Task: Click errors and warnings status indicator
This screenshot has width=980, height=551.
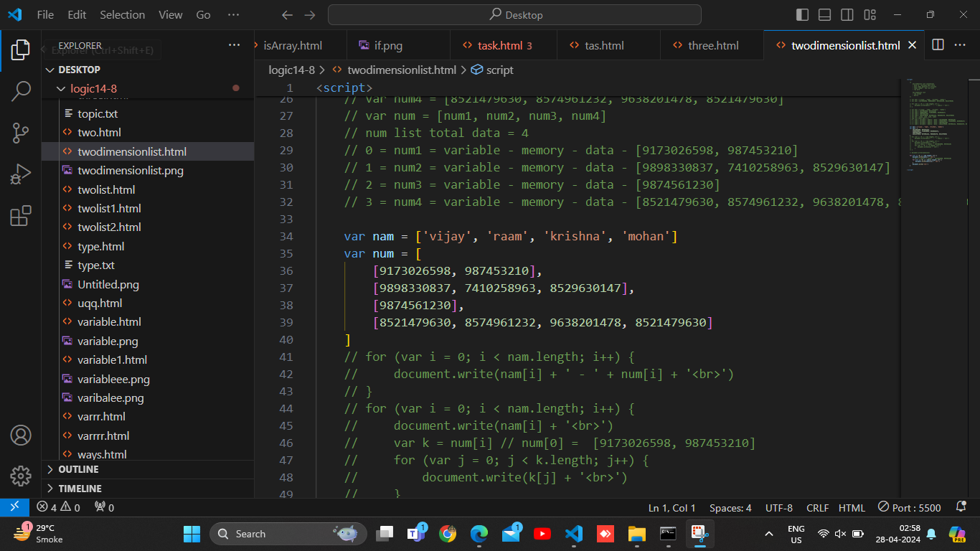Action: point(59,508)
